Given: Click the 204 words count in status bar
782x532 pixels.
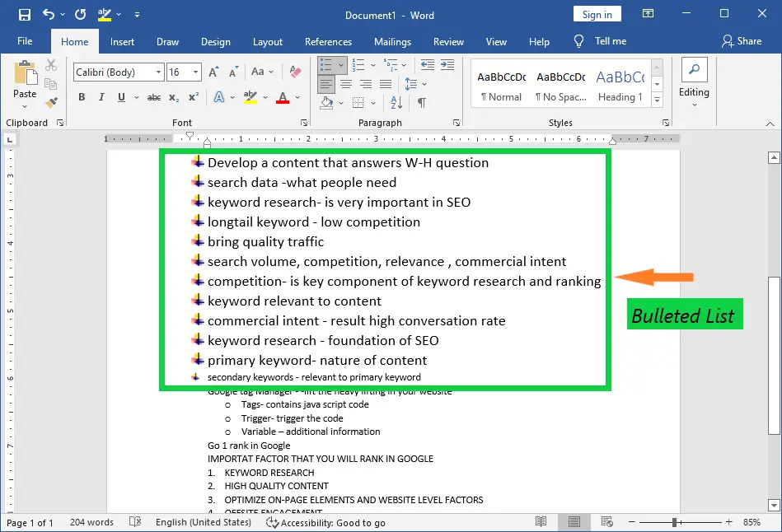Looking at the screenshot, I should tap(91, 523).
